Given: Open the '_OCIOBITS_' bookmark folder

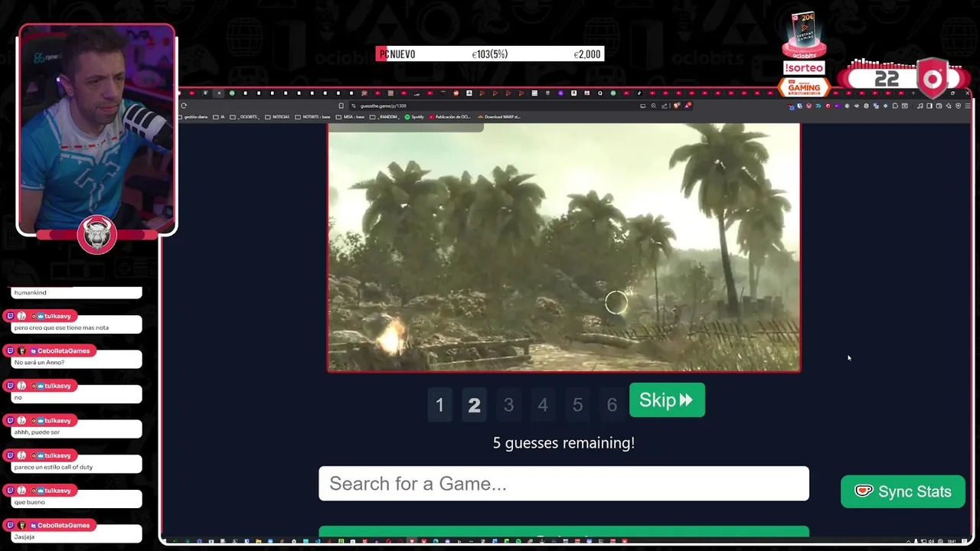Looking at the screenshot, I should tap(245, 117).
